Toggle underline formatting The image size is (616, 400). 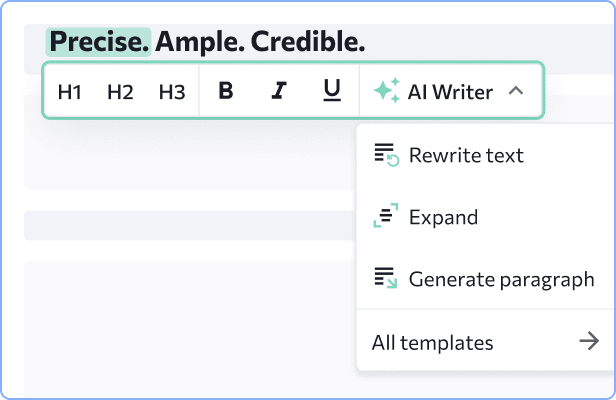(332, 90)
